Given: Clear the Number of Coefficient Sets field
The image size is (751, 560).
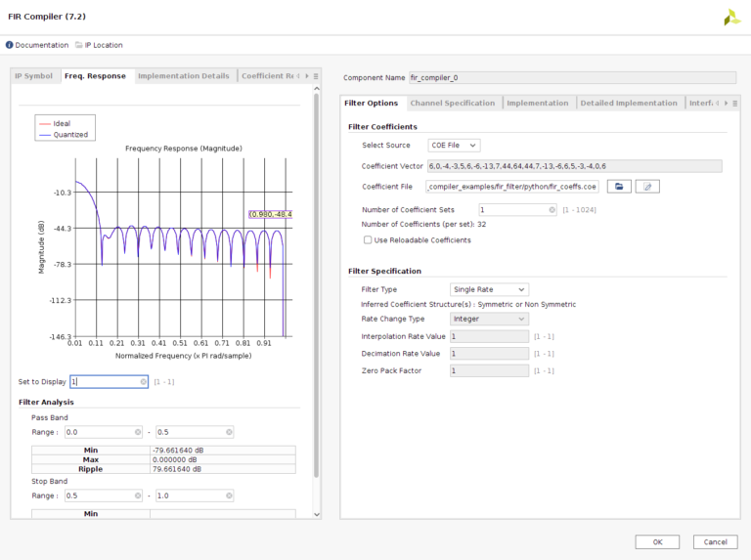Looking at the screenshot, I should pos(552,210).
